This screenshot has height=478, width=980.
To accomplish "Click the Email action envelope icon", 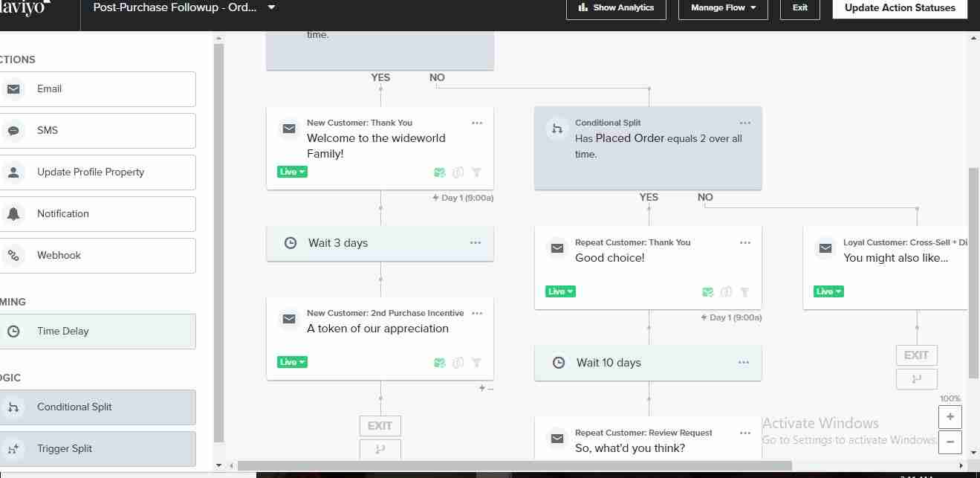I will point(13,89).
